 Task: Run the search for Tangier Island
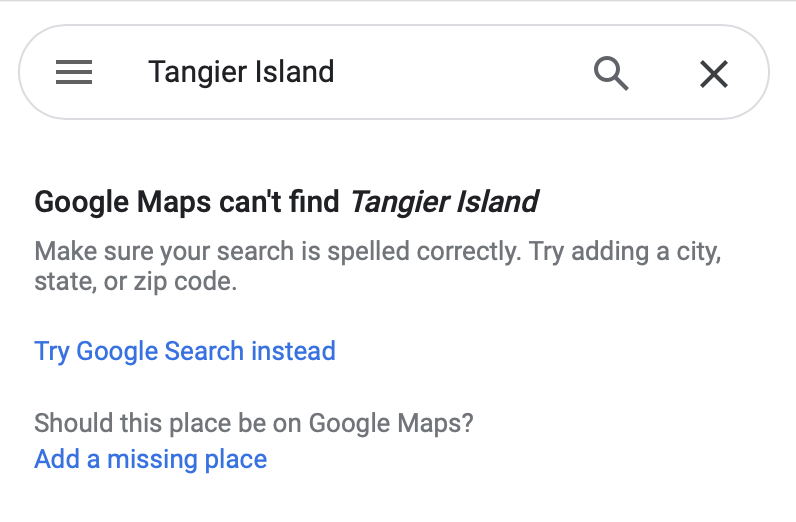tap(610, 73)
